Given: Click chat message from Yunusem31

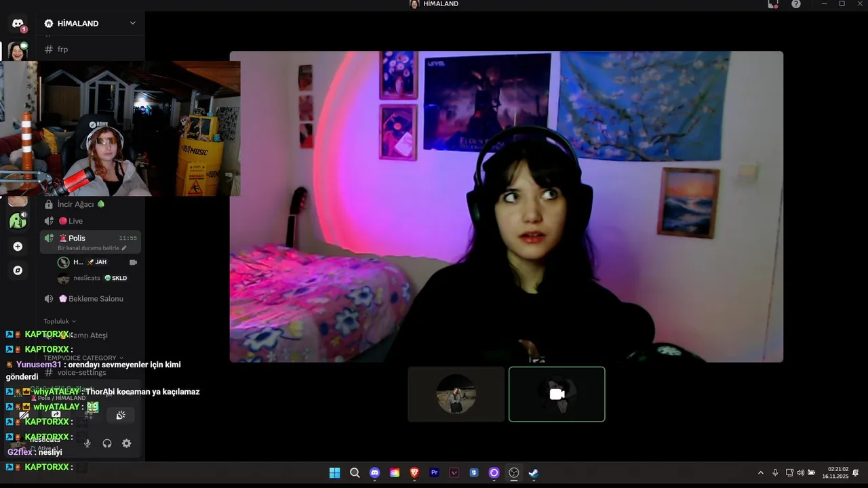Looking at the screenshot, I should click(x=94, y=371).
